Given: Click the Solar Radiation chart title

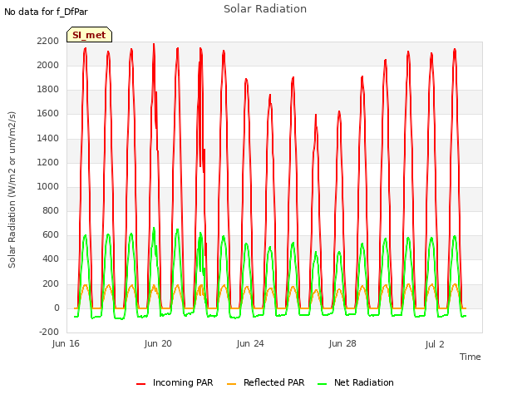Looking at the screenshot, I should click(265, 9).
